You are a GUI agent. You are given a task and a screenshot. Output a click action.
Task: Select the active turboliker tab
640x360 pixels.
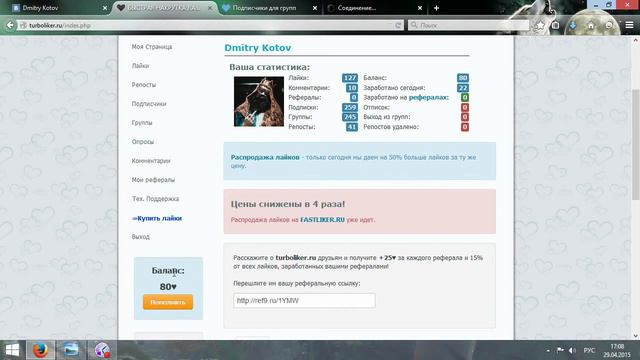[163, 8]
